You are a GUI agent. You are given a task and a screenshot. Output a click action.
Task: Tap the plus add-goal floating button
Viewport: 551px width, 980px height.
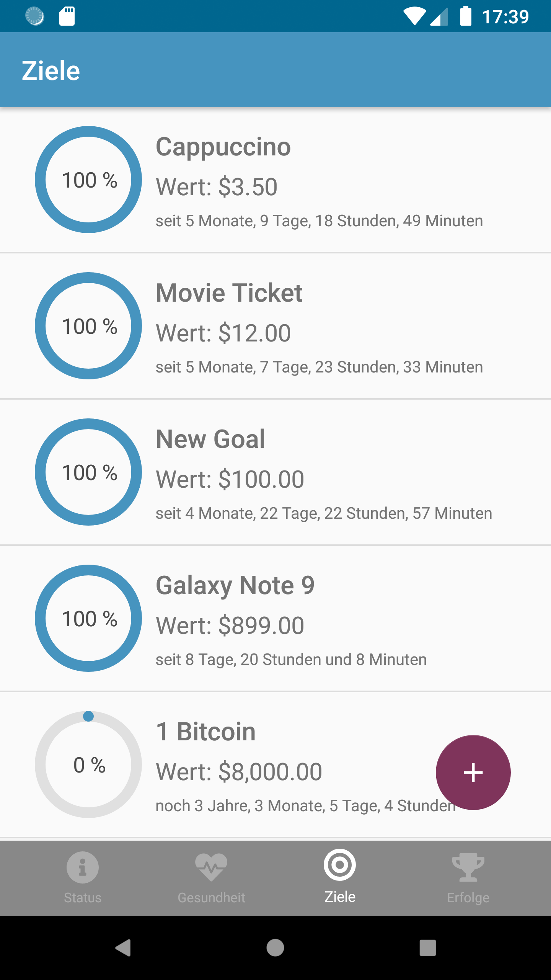tap(473, 773)
